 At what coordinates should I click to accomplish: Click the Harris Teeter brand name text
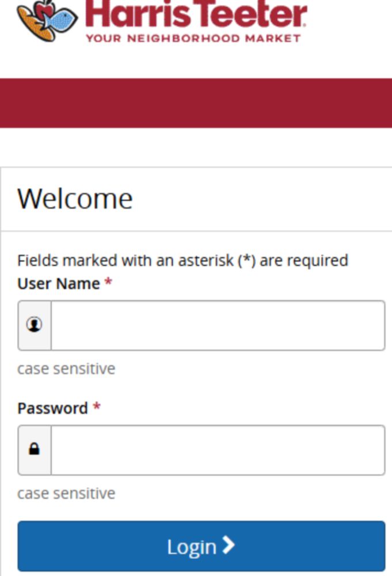point(196,15)
